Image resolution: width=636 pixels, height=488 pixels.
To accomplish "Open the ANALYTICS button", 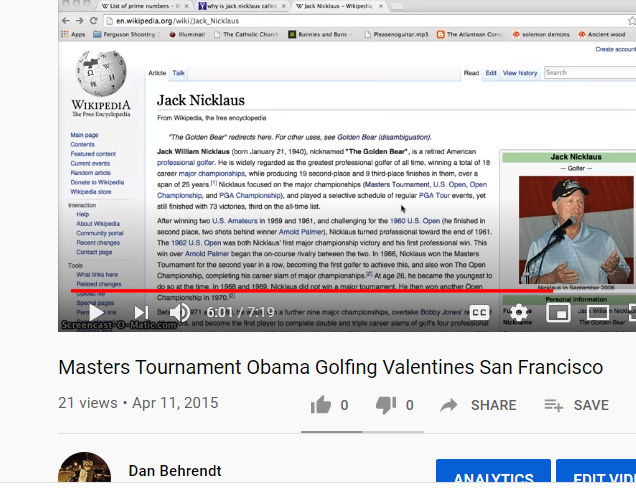I will pos(493,473).
